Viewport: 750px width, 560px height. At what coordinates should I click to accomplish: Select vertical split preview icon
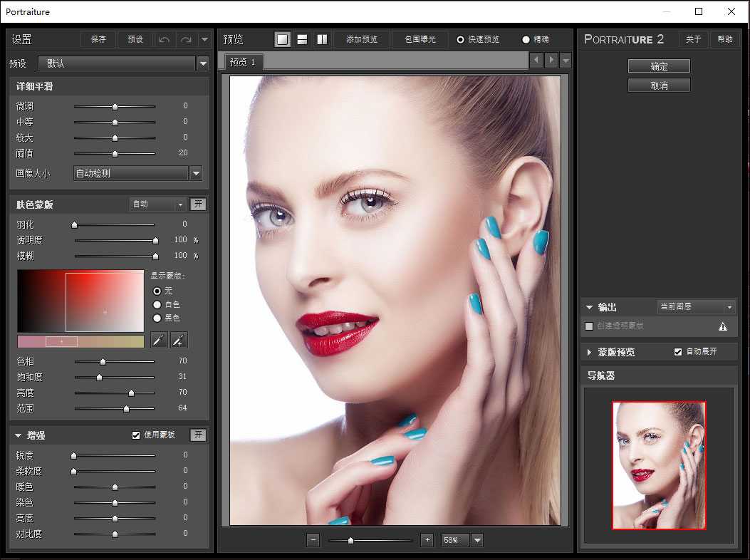[x=322, y=39]
